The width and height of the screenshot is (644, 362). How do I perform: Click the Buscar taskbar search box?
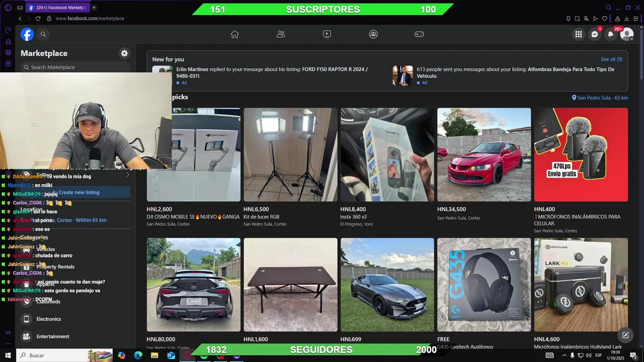tap(64, 355)
